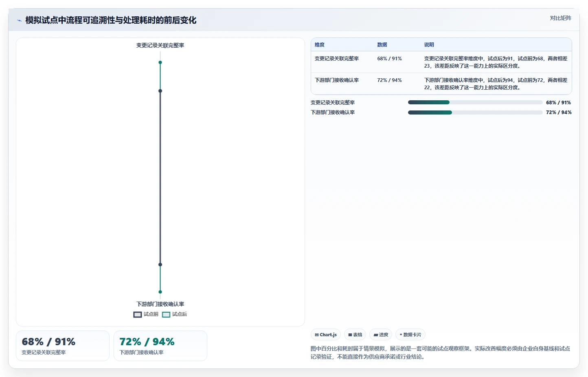Image resolution: width=588 pixels, height=377 pixels.
Task: Click chart bottom axis label 下游部门接收确认率
Action: [x=160, y=304]
